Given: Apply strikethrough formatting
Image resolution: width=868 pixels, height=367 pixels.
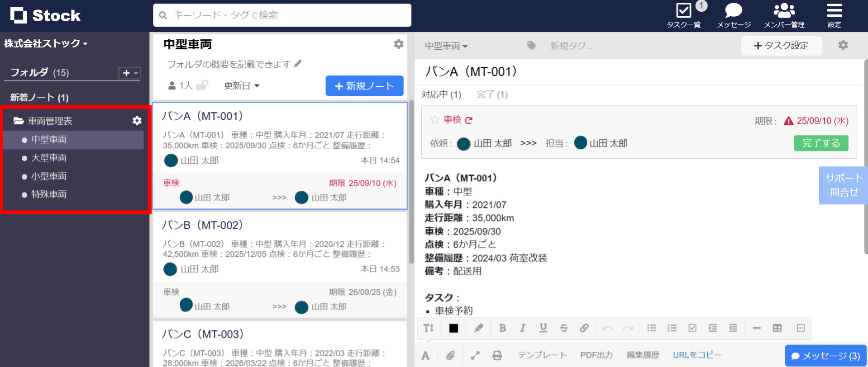Looking at the screenshot, I should tap(563, 328).
